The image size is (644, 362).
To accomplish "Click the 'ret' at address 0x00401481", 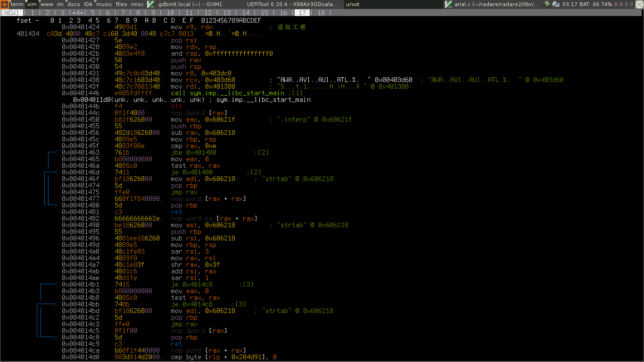I will [177, 212].
